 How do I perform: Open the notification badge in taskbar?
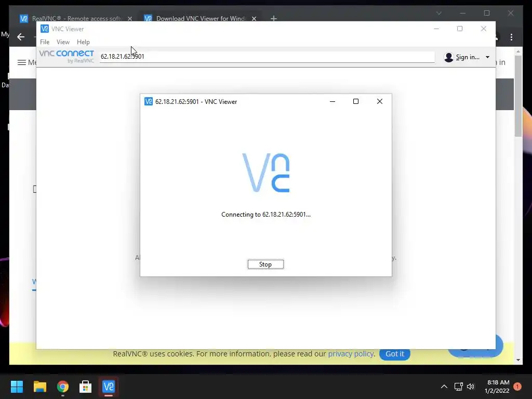coord(517,387)
